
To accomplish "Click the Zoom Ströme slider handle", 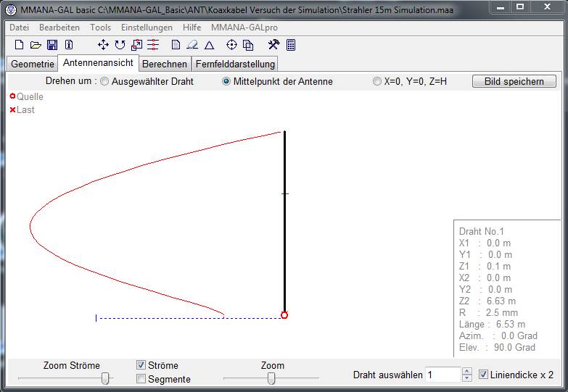I will 106,378.
